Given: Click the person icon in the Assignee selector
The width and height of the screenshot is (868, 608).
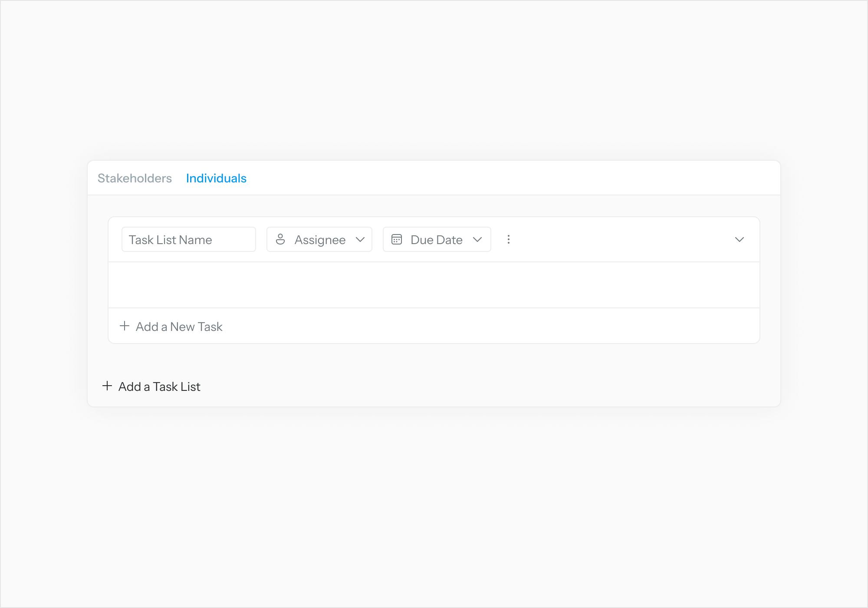Looking at the screenshot, I should pos(280,239).
